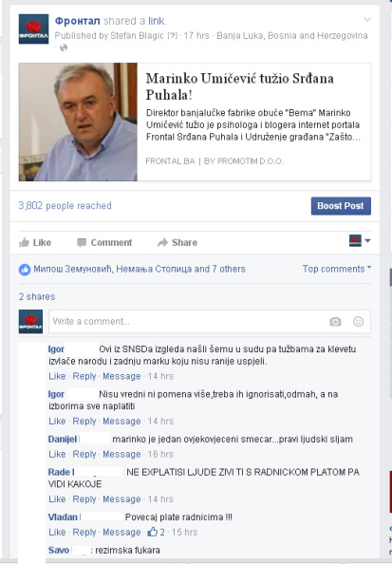Attach a photo using the camera icon
The height and width of the screenshot is (564, 392).
click(335, 322)
